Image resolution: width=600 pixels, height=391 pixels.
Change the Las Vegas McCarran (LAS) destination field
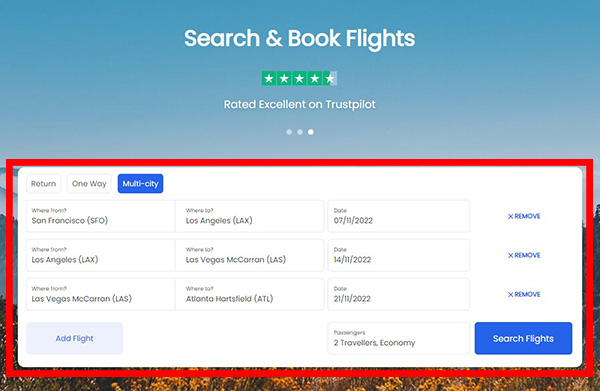(249, 255)
